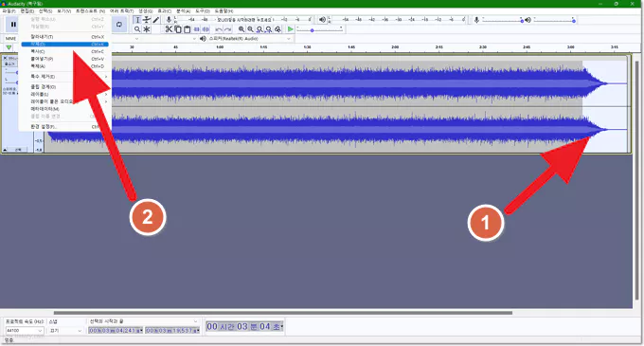Viewport: 644px width, 346px height.
Task: Click selection end time 03m19.537s field
Action: tap(172, 331)
